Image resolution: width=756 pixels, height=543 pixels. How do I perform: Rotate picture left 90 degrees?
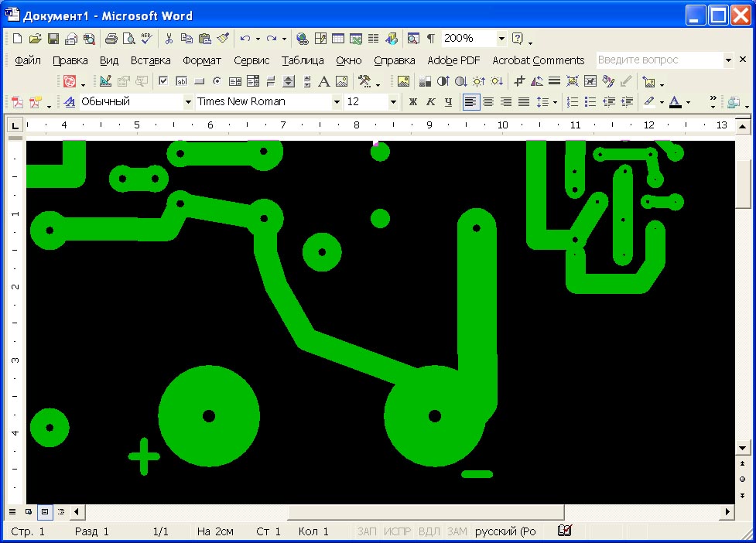click(536, 81)
